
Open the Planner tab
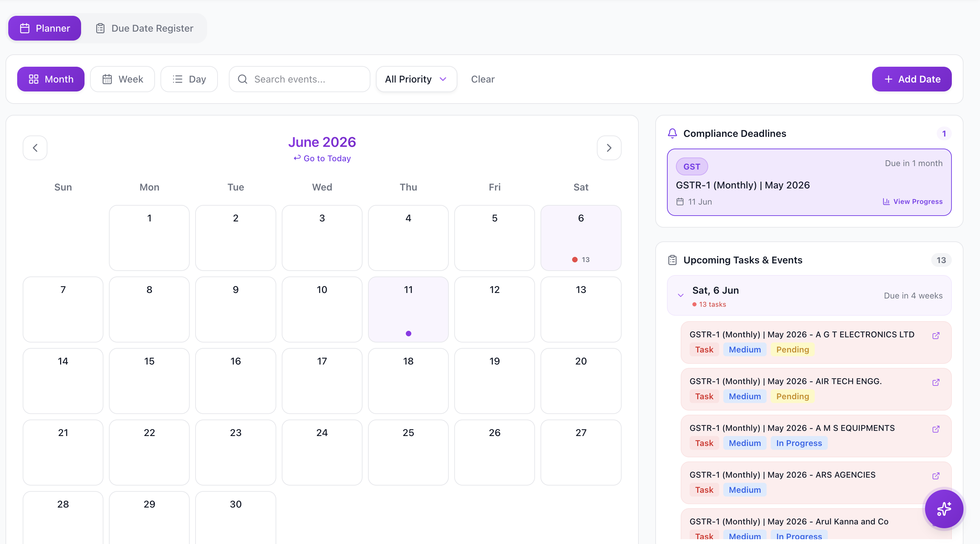point(45,28)
